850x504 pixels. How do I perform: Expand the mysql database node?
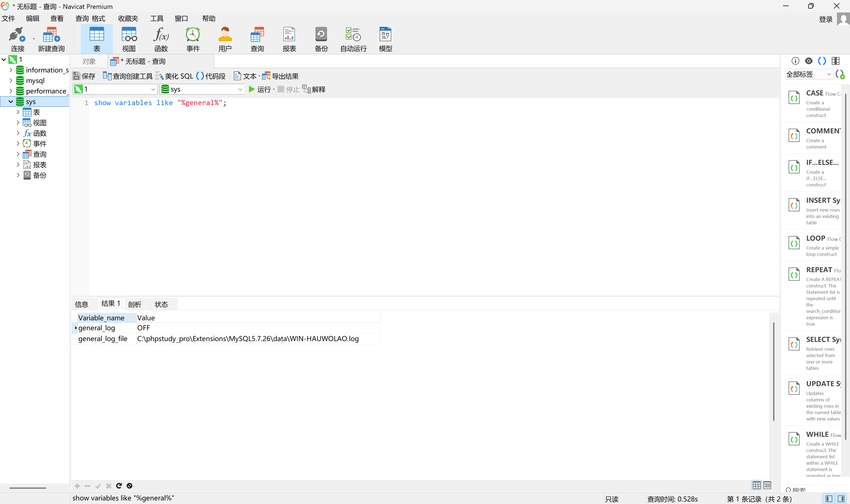click(x=11, y=80)
